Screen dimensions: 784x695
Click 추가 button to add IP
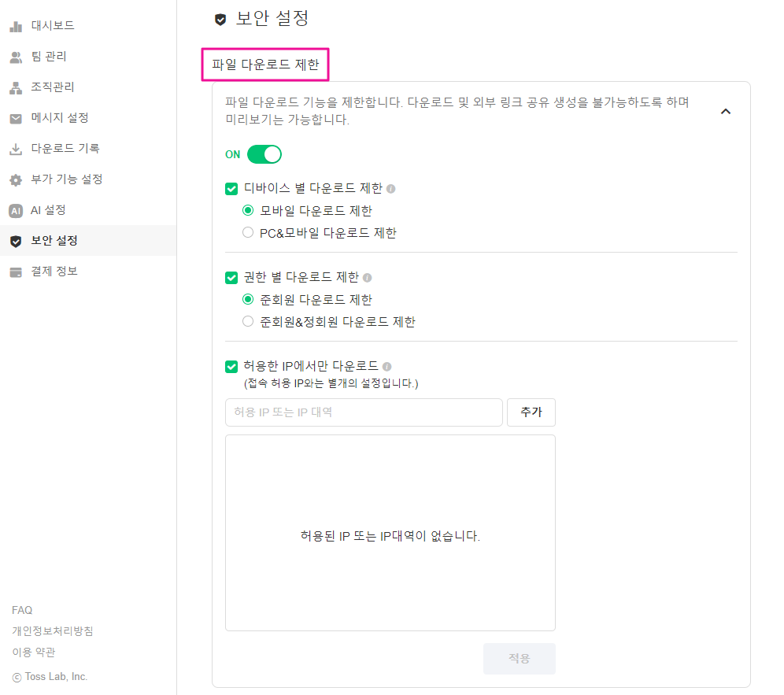coord(531,412)
